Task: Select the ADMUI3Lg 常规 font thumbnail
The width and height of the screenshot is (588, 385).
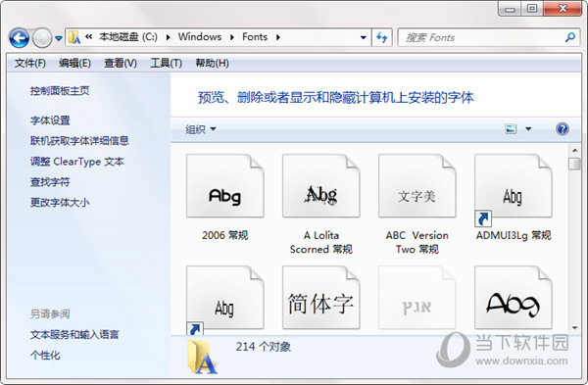Action: click(513, 186)
